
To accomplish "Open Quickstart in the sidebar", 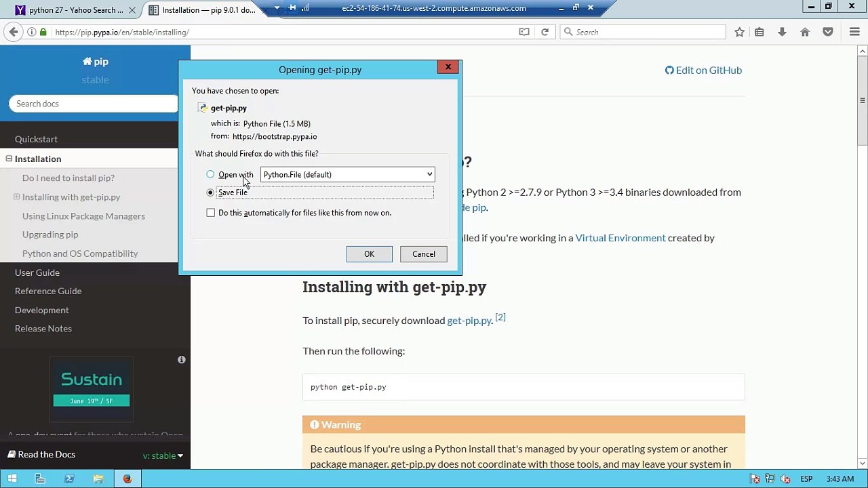I will pyautogui.click(x=36, y=139).
